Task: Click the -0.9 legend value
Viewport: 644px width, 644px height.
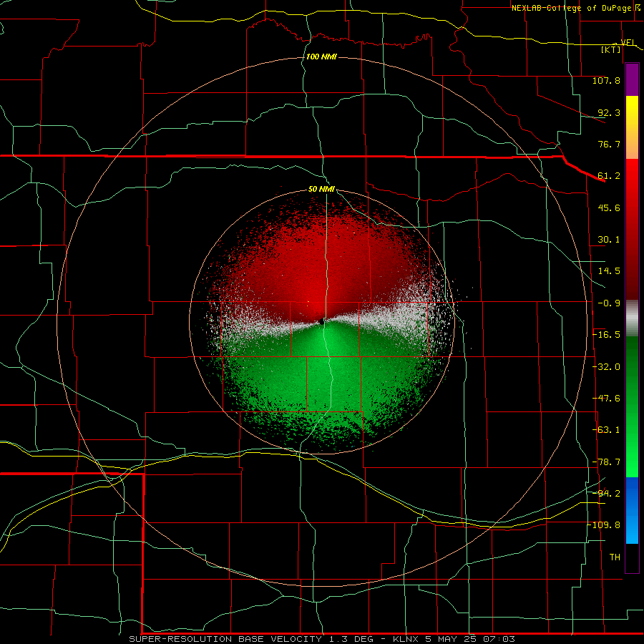Action: pyautogui.click(x=609, y=303)
